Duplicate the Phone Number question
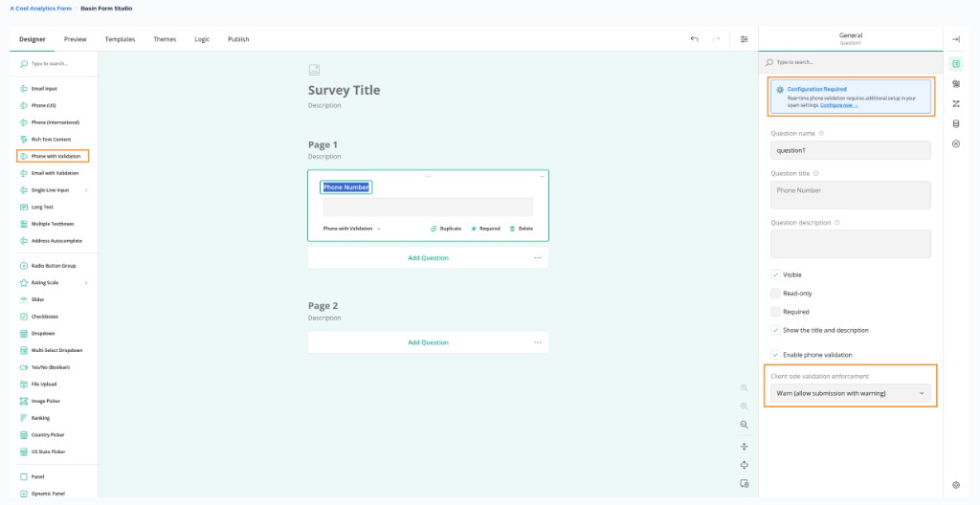980x505 pixels. (446, 229)
